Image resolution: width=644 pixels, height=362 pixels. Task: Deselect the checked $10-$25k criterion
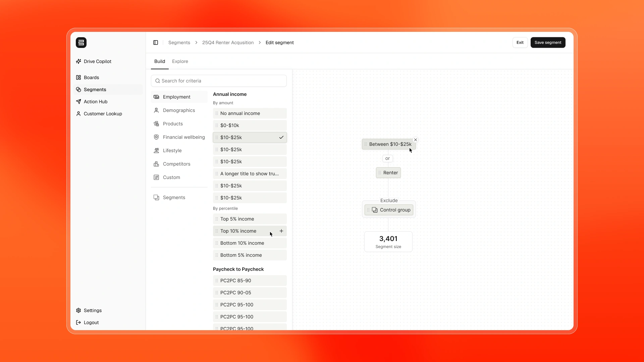[x=281, y=137]
